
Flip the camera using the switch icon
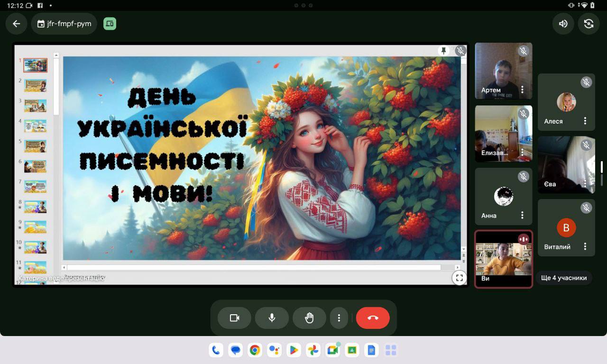point(589,24)
